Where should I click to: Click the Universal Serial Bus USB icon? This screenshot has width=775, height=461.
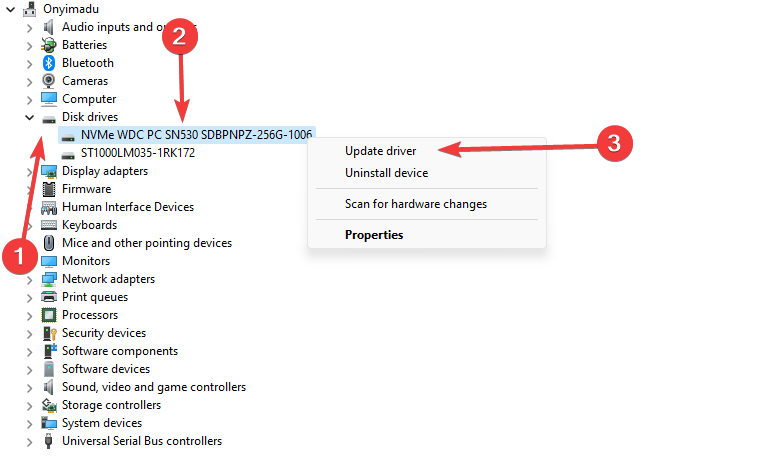tap(48, 441)
